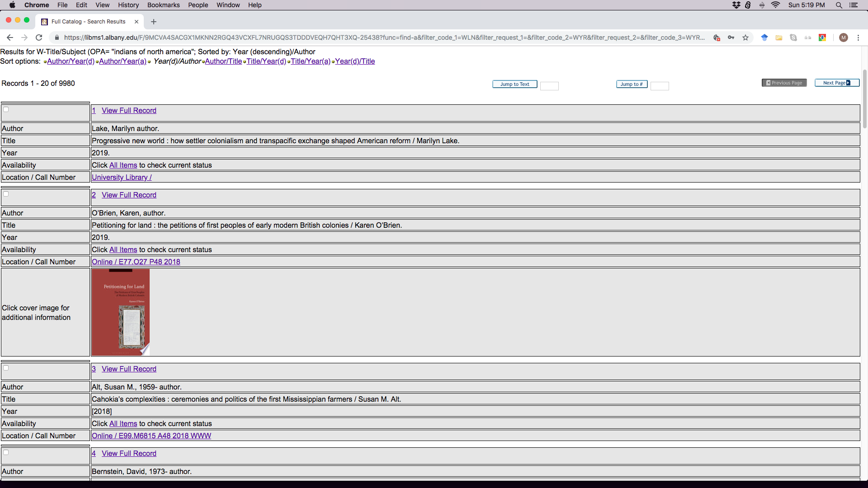
Task: Tick the checkbox next to record 3
Action: tap(6, 368)
